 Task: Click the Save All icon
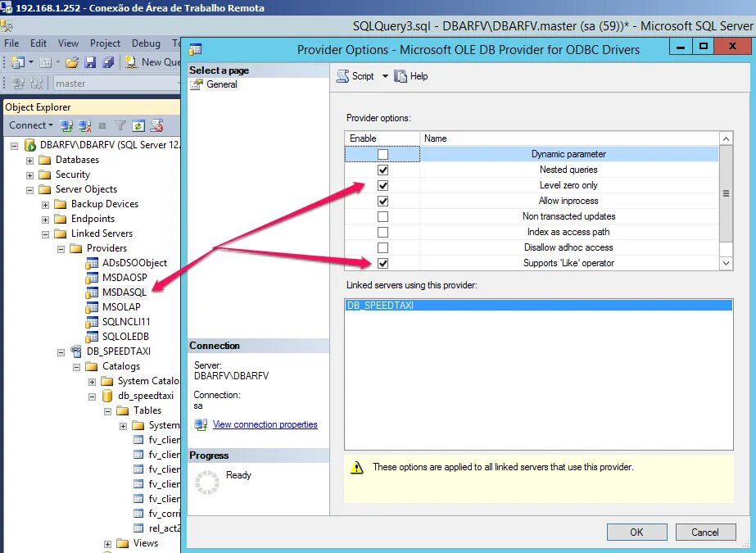click(x=108, y=62)
